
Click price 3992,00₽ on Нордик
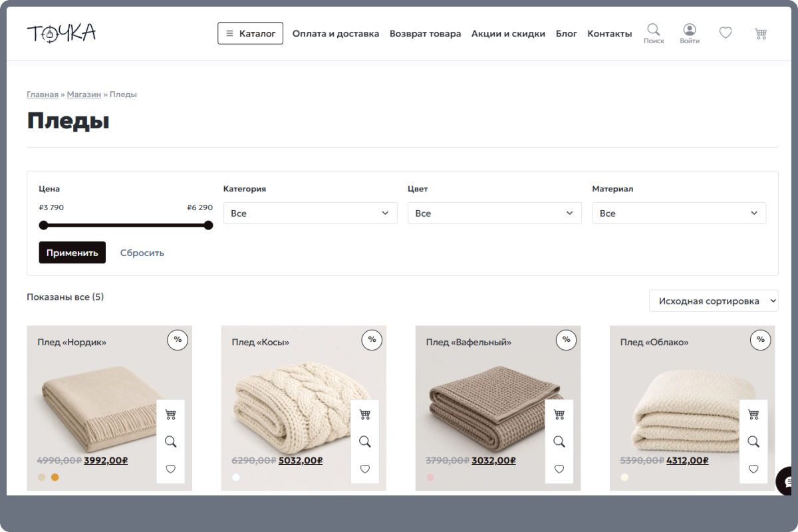(106, 460)
